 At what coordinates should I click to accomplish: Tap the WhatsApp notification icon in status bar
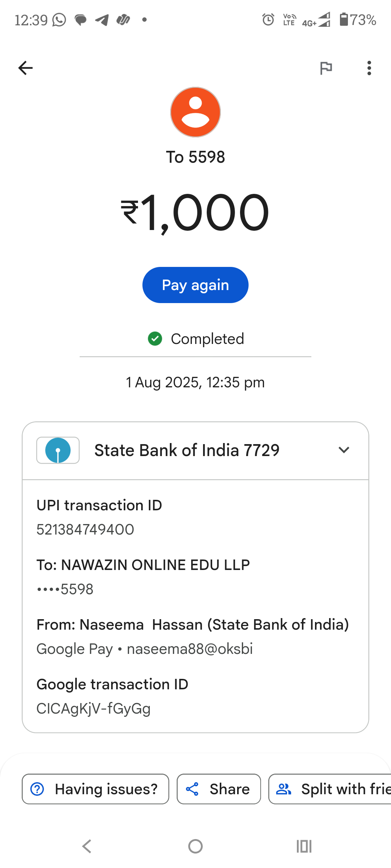59,20
